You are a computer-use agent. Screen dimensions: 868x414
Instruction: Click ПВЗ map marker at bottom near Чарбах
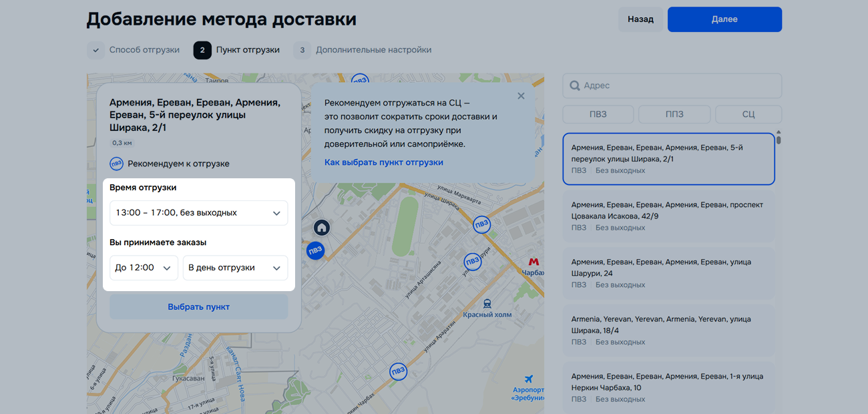(398, 371)
